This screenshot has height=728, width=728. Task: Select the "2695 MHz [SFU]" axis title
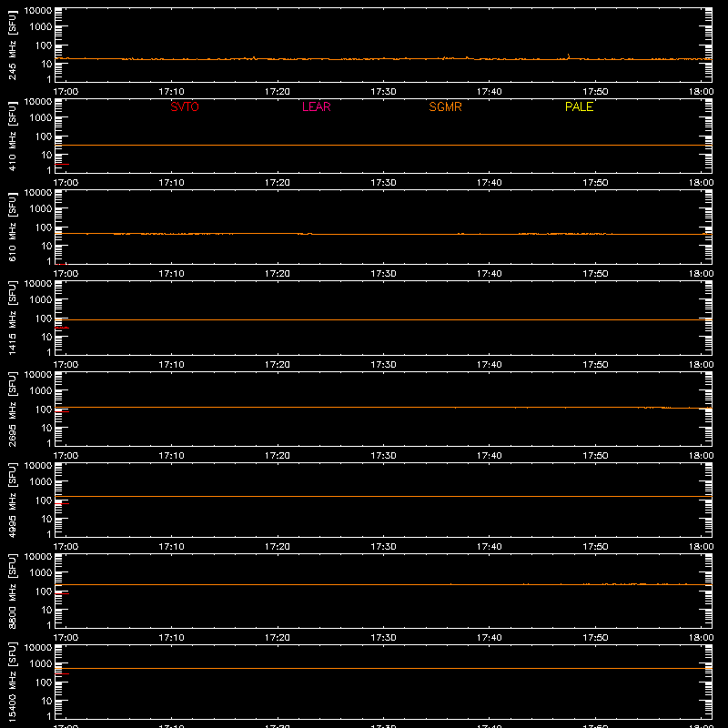click(13, 409)
